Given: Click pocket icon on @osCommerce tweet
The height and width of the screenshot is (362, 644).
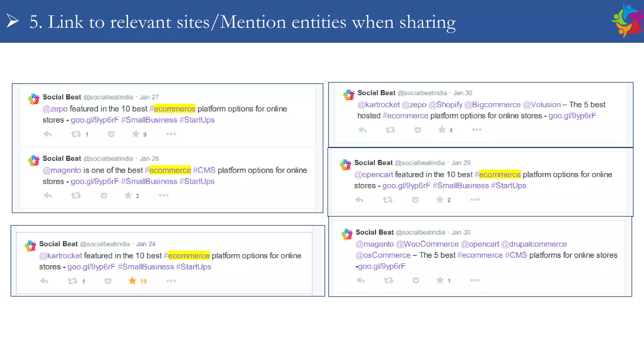Looking at the screenshot, I should (416, 280).
